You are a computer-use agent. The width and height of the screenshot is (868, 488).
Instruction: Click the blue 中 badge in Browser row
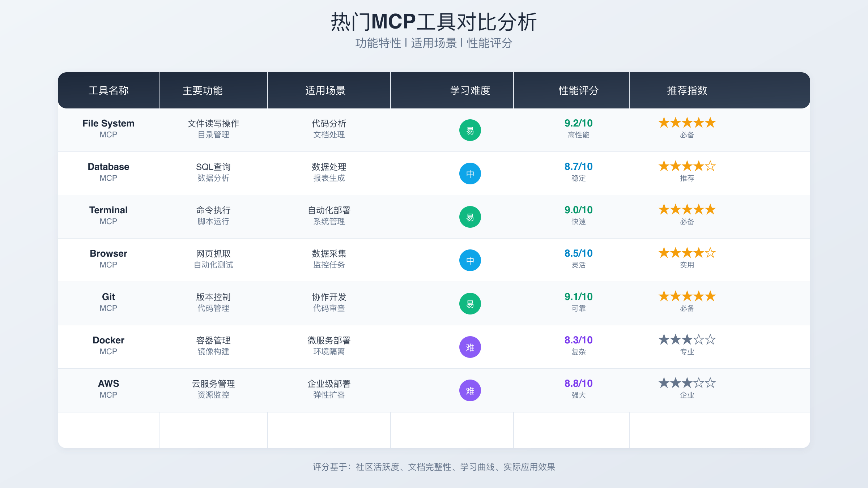pos(470,260)
